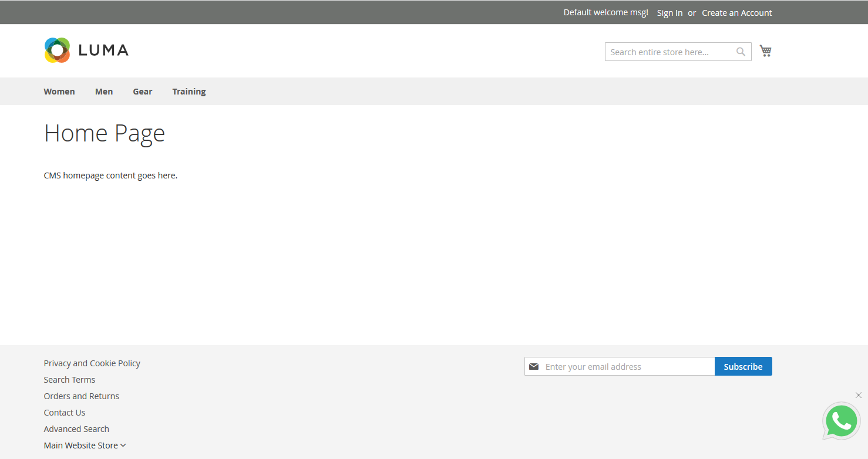Open Privacy and Cookie Policy
868x459 pixels.
(92, 363)
